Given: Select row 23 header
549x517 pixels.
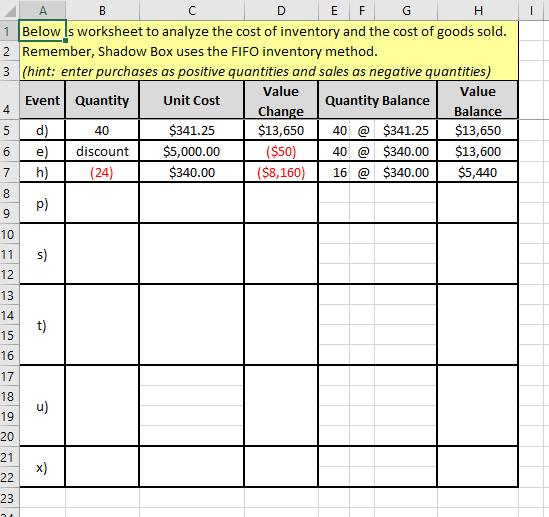Looking at the screenshot, I should [x=9, y=498].
